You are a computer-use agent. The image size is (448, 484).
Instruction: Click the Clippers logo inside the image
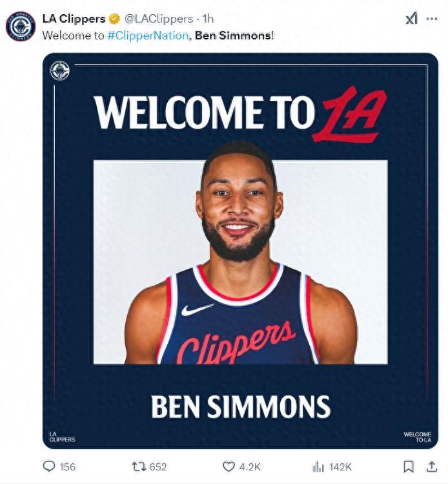pos(59,71)
